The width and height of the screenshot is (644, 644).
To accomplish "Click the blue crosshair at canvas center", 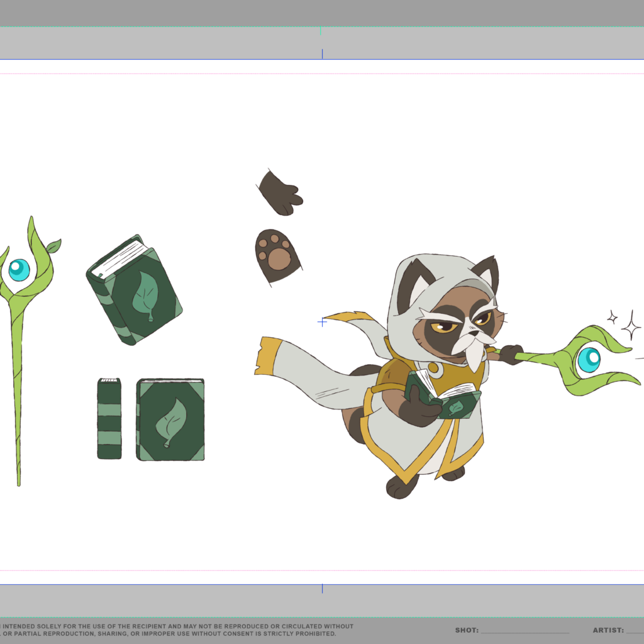I will (323, 322).
